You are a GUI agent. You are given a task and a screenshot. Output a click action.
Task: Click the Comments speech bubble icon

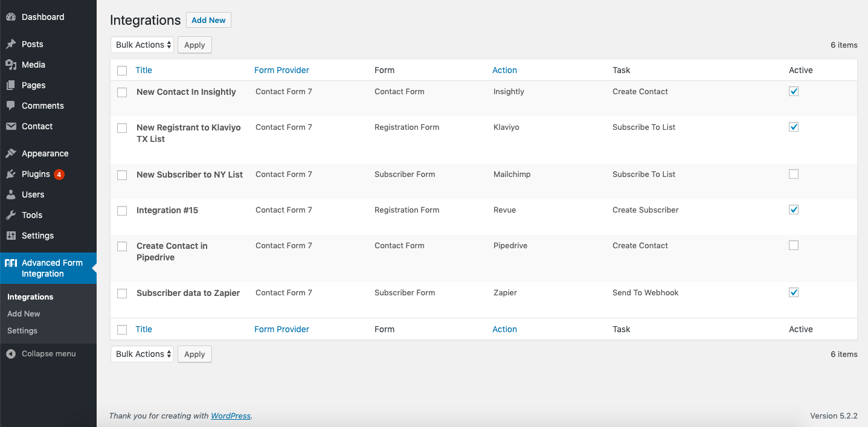tap(11, 106)
